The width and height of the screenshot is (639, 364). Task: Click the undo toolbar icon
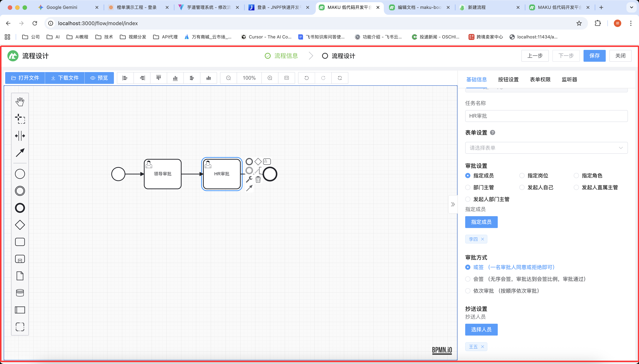[306, 78]
